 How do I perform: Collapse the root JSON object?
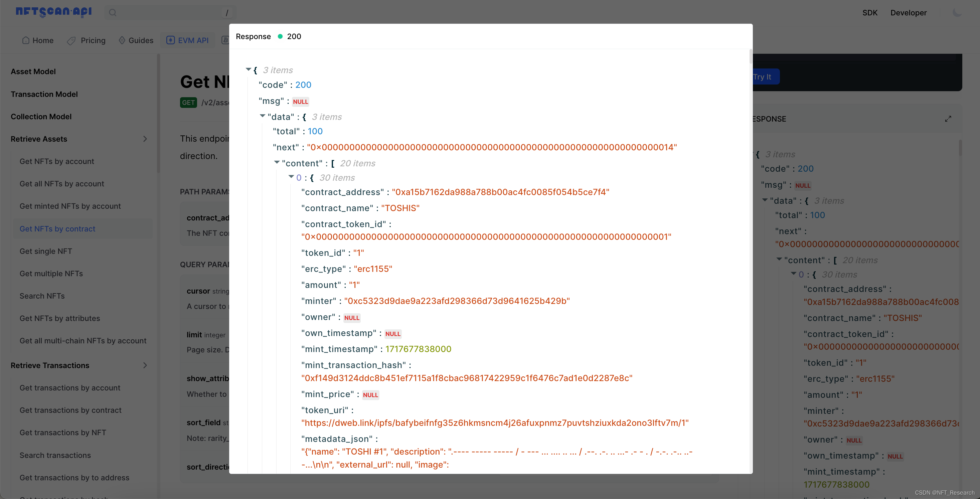tap(249, 69)
